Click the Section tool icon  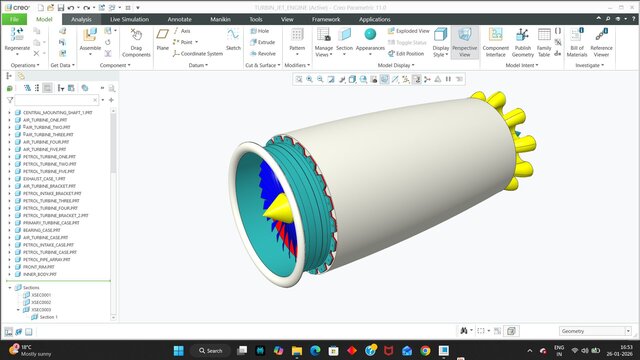coord(344,35)
